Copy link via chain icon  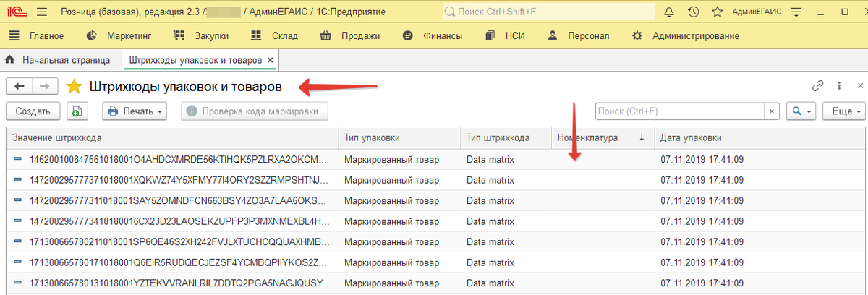(818, 86)
